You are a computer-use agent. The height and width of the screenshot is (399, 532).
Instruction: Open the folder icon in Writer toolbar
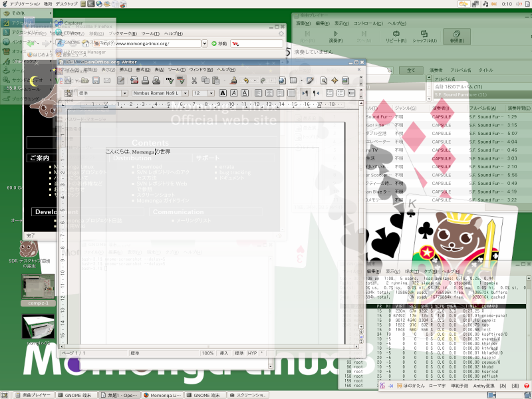(85, 80)
